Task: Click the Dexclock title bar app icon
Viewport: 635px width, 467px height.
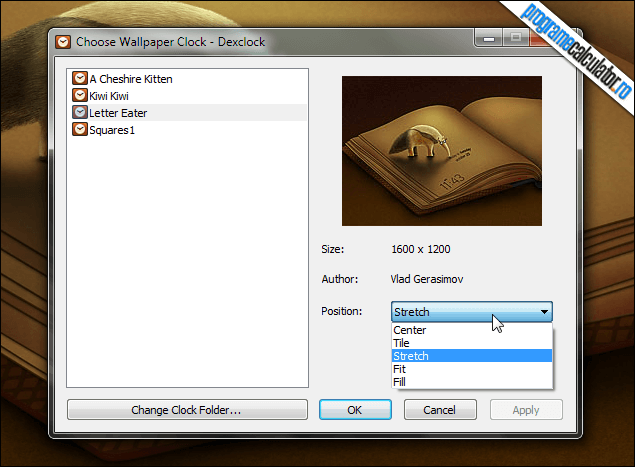Action: [63, 42]
